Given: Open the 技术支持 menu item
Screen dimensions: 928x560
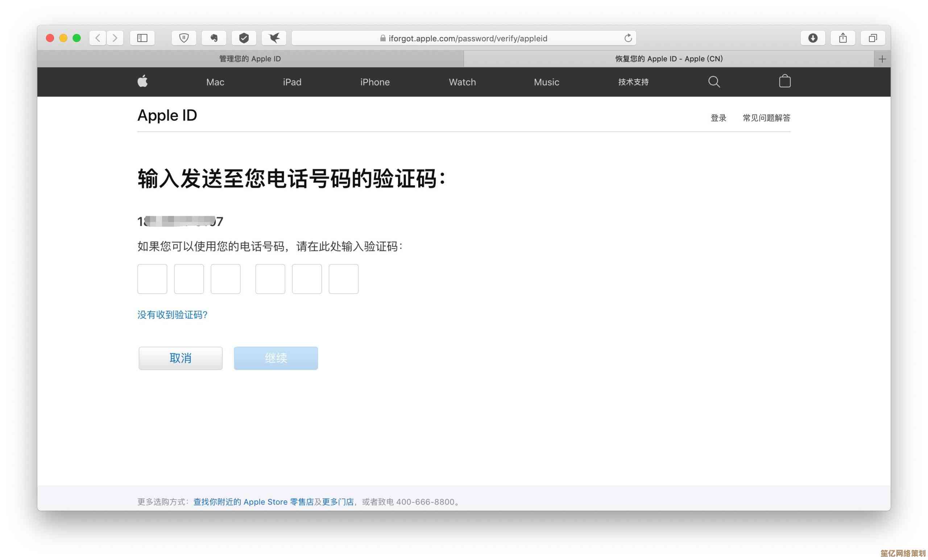Looking at the screenshot, I should pyautogui.click(x=633, y=82).
